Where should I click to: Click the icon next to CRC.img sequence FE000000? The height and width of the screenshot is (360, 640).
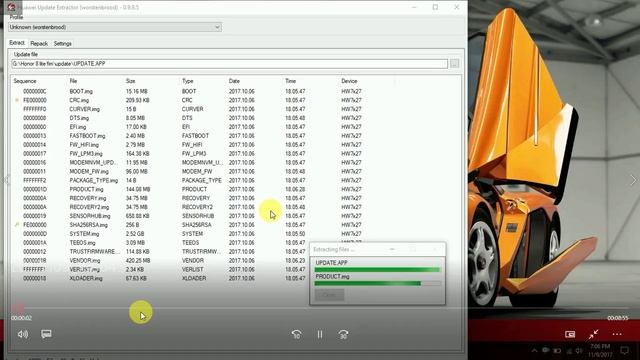tap(17, 100)
